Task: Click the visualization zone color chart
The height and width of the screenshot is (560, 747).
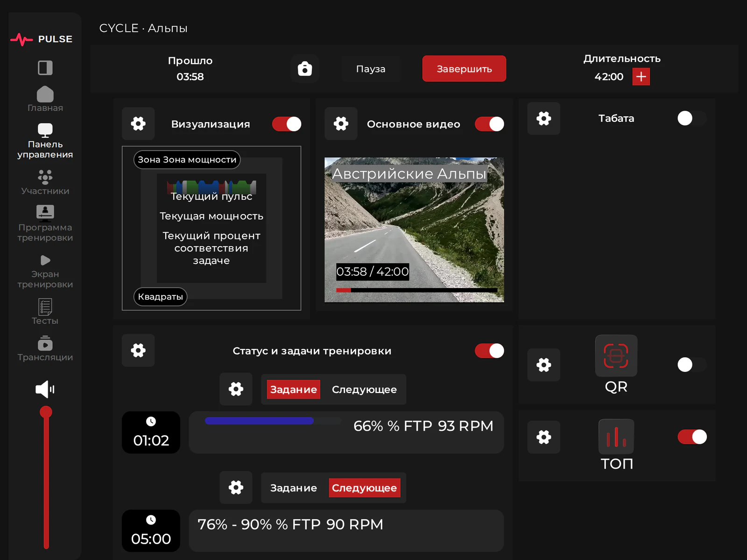Action: 211,187
